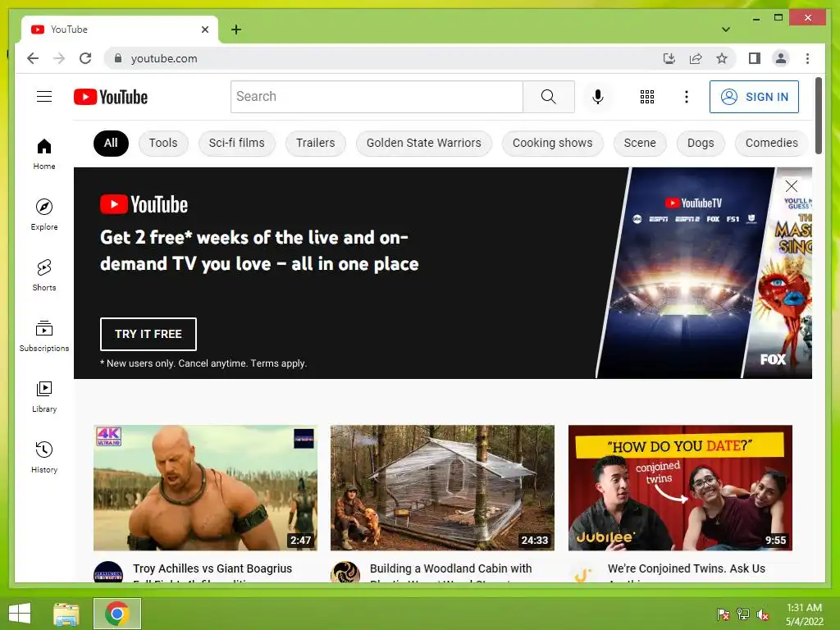Open the YouTube apps grid

(647, 97)
